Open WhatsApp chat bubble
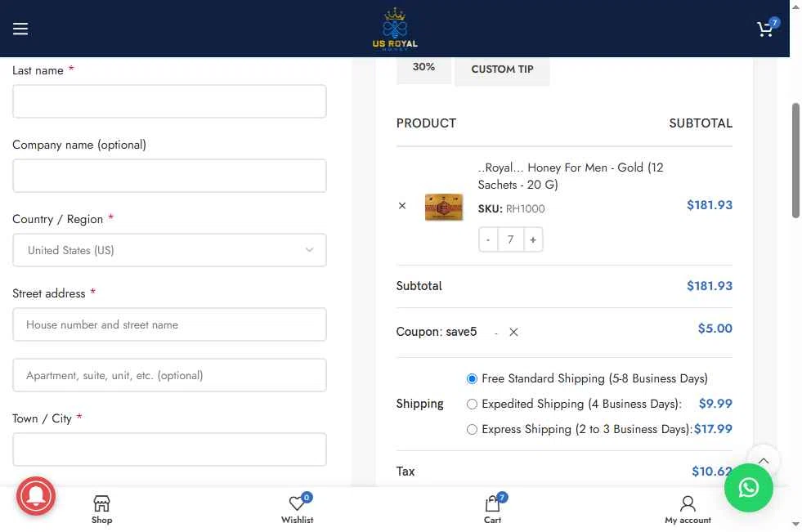The width and height of the screenshot is (802, 532). (x=748, y=488)
